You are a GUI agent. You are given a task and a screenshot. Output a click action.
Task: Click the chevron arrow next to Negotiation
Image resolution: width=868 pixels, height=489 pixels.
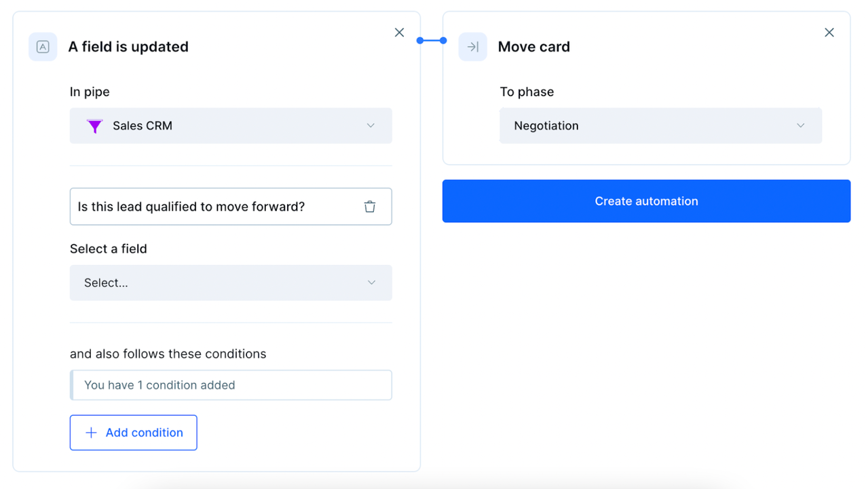pyautogui.click(x=801, y=126)
